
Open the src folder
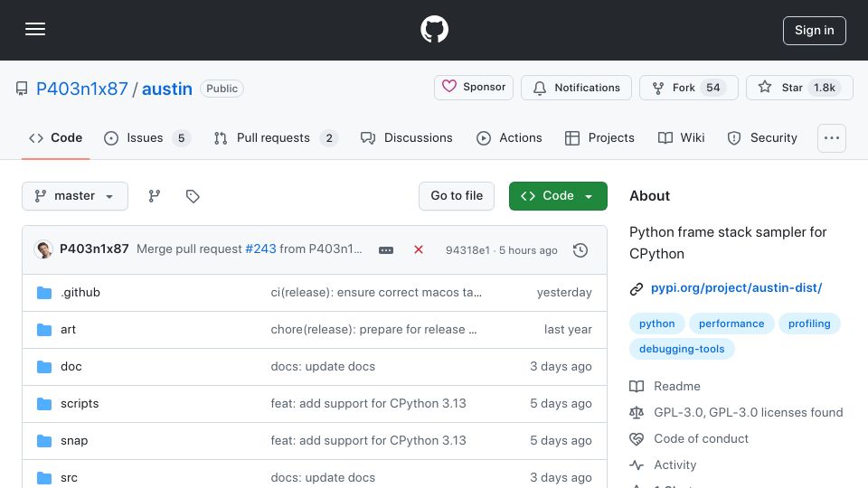click(x=69, y=477)
